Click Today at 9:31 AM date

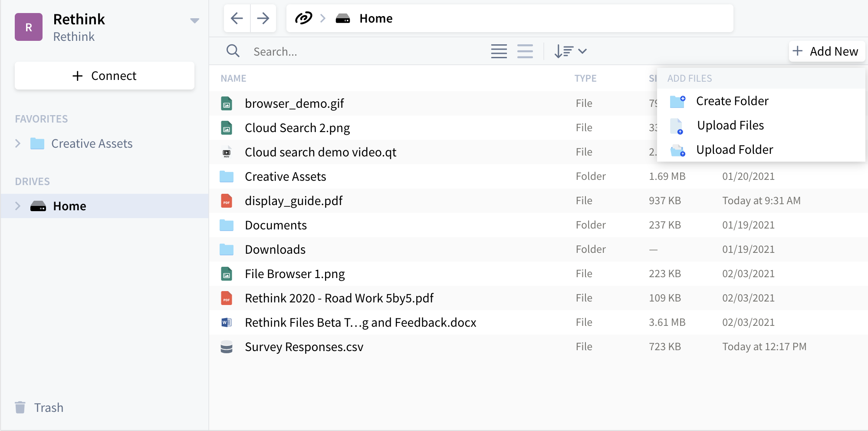coord(761,201)
